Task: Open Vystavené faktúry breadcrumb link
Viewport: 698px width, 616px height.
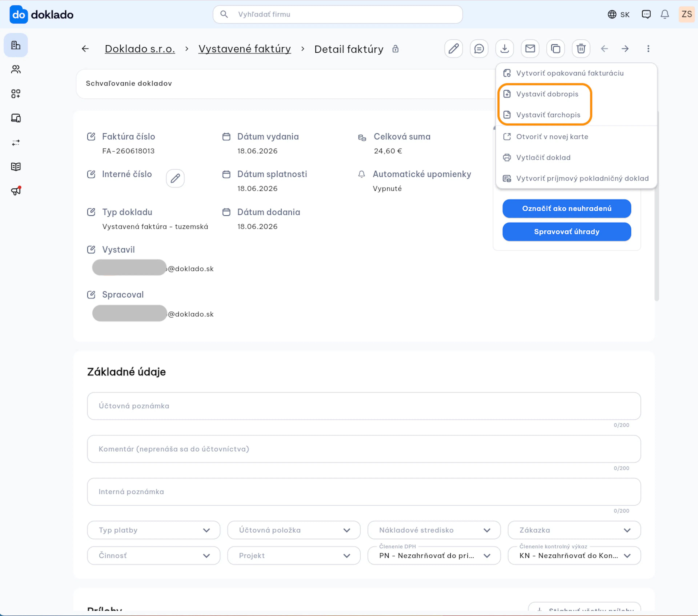Action: click(244, 49)
